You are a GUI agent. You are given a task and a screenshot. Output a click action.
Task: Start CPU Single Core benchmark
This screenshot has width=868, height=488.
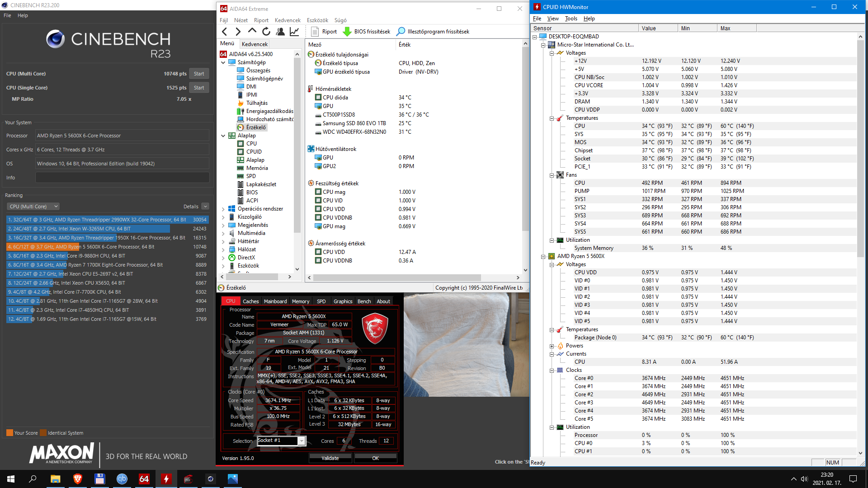tap(199, 88)
